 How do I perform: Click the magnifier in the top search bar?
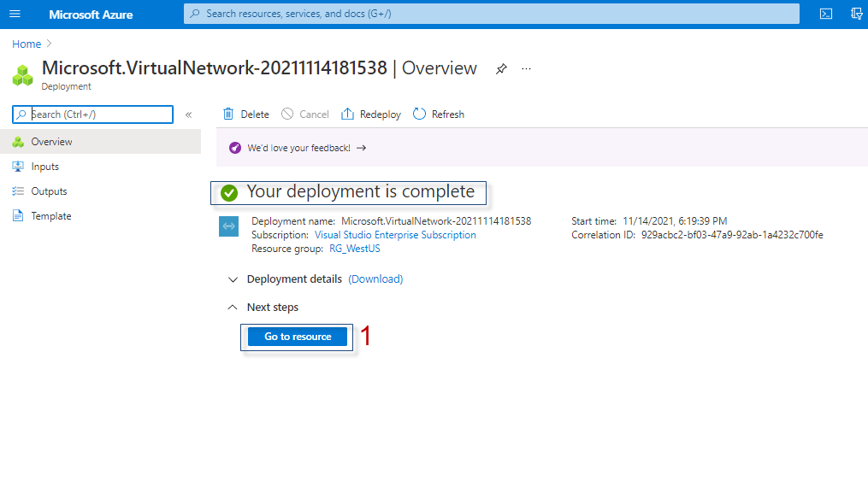coord(195,14)
